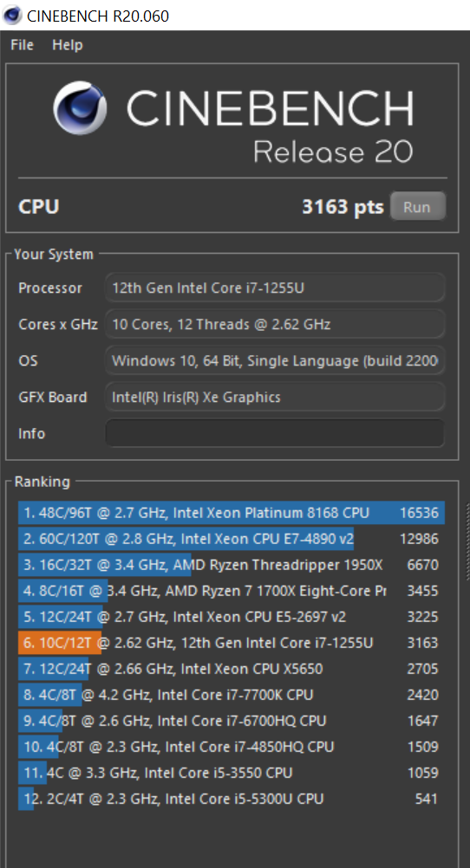
Task: Select the Core i5-5300U ranking entry
Action: [x=232, y=799]
